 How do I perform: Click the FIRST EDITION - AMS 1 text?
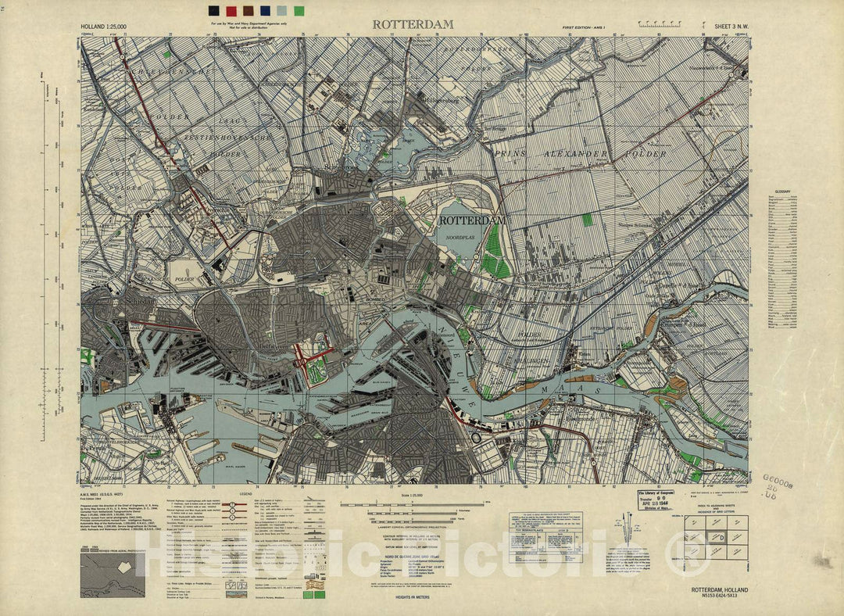pyautogui.click(x=585, y=27)
